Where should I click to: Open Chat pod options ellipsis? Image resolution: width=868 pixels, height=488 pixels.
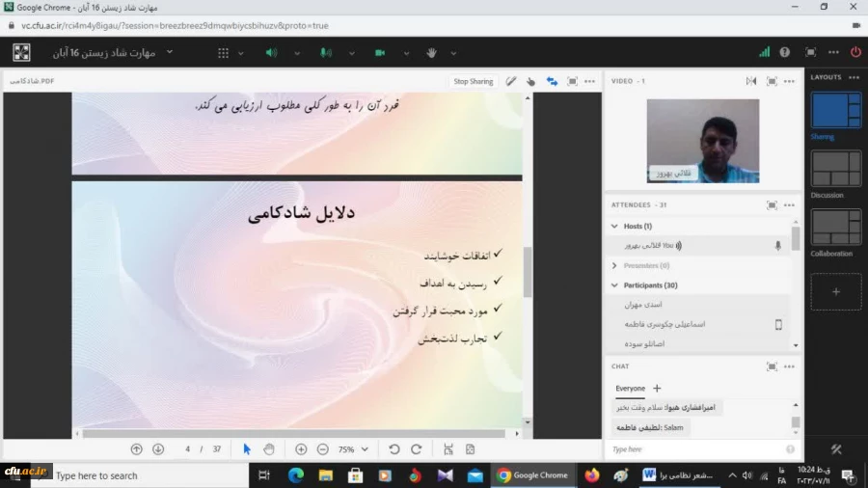789,366
